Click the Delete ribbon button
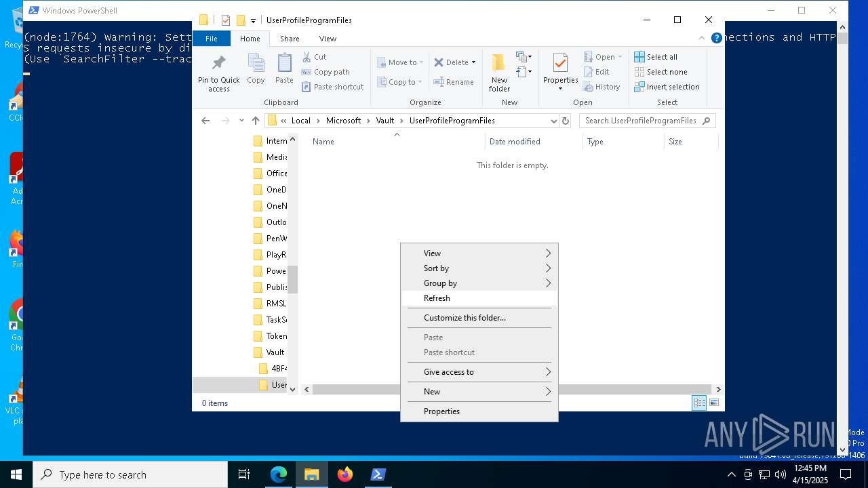This screenshot has width=868, height=488. coord(454,62)
